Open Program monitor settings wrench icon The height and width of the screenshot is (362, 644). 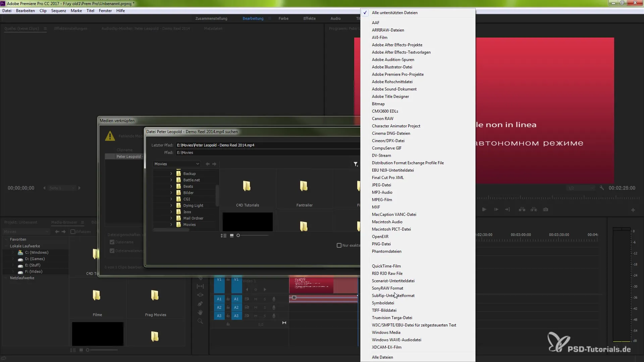click(602, 188)
